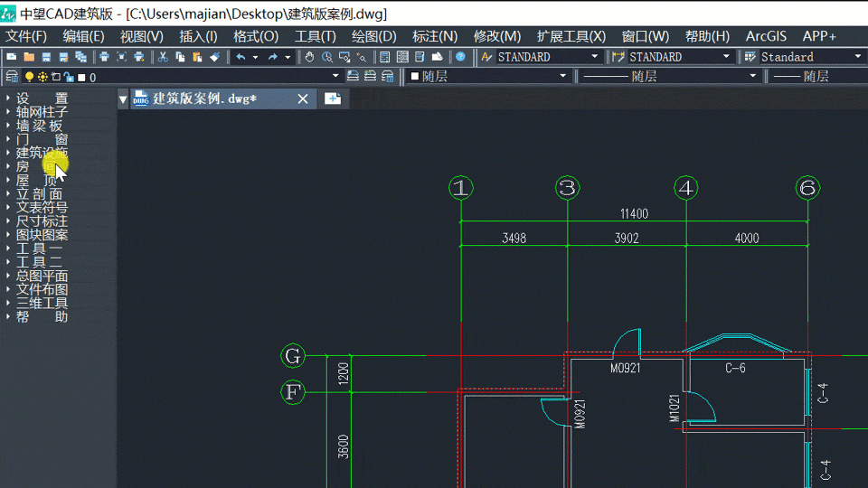
Task: Expand the 墙梁板 panel group
Action: pos(39,127)
